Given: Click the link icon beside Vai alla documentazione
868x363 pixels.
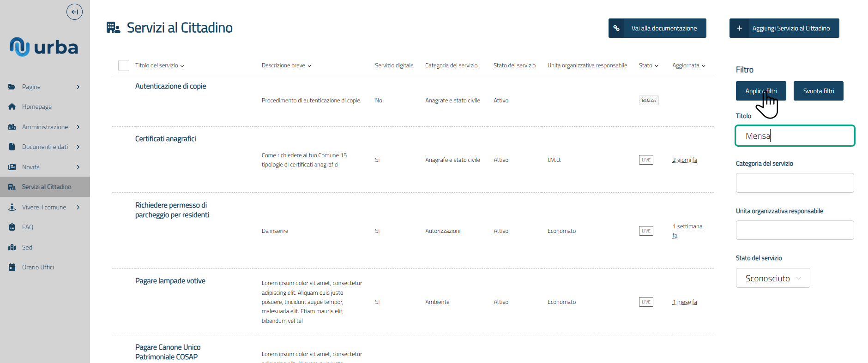Looking at the screenshot, I should click(616, 28).
